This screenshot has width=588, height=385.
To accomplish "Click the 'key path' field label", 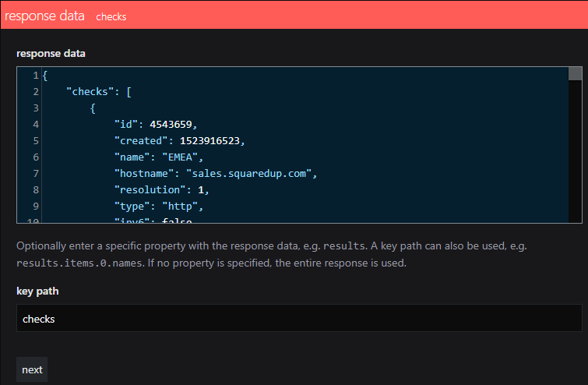I will (37, 291).
